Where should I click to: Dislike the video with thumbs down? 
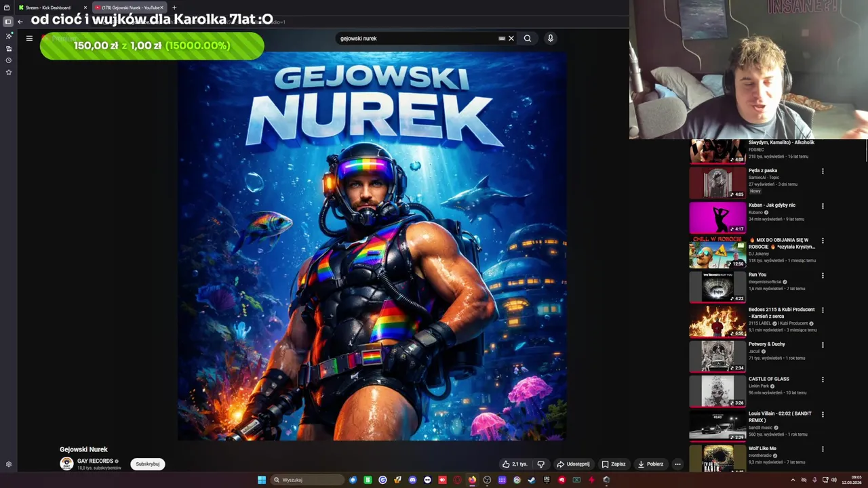[x=540, y=464]
